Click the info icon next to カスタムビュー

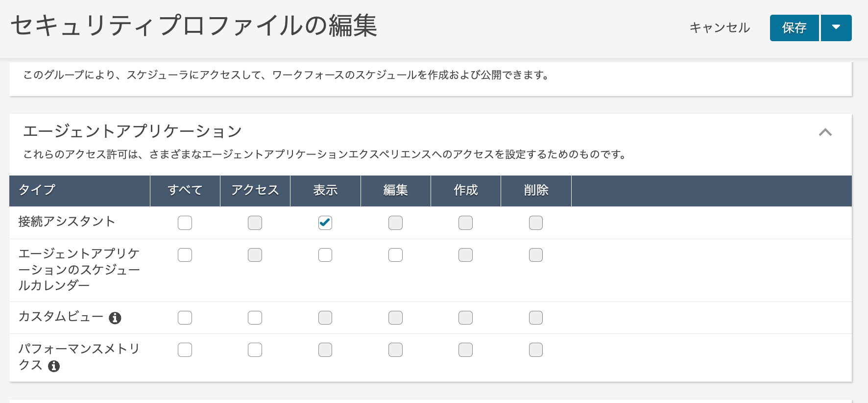[x=115, y=318]
